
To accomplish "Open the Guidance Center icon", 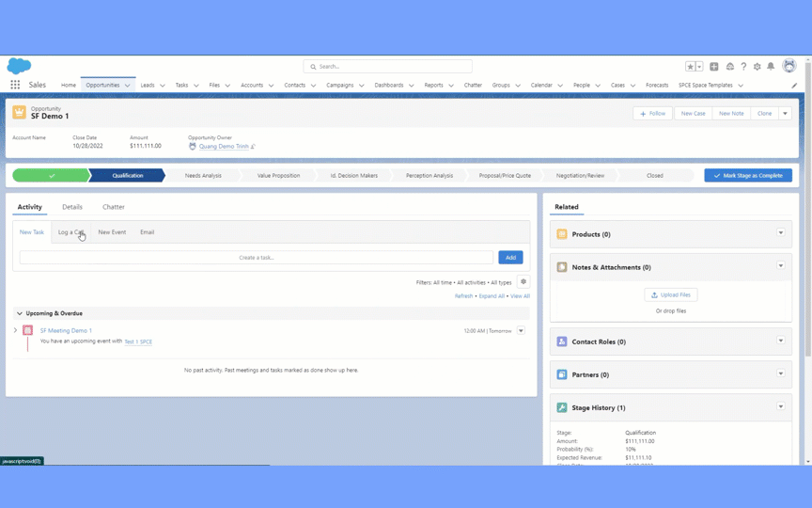I will pyautogui.click(x=730, y=67).
